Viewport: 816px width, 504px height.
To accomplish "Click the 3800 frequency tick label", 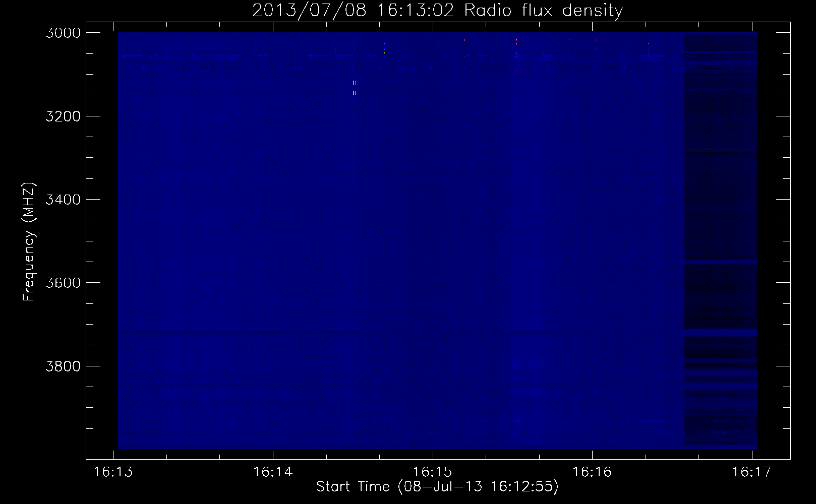I will (63, 366).
